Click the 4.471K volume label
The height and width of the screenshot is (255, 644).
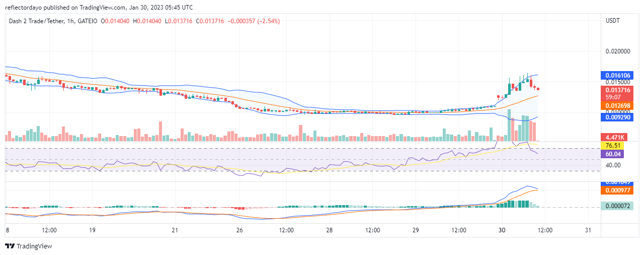(x=614, y=137)
